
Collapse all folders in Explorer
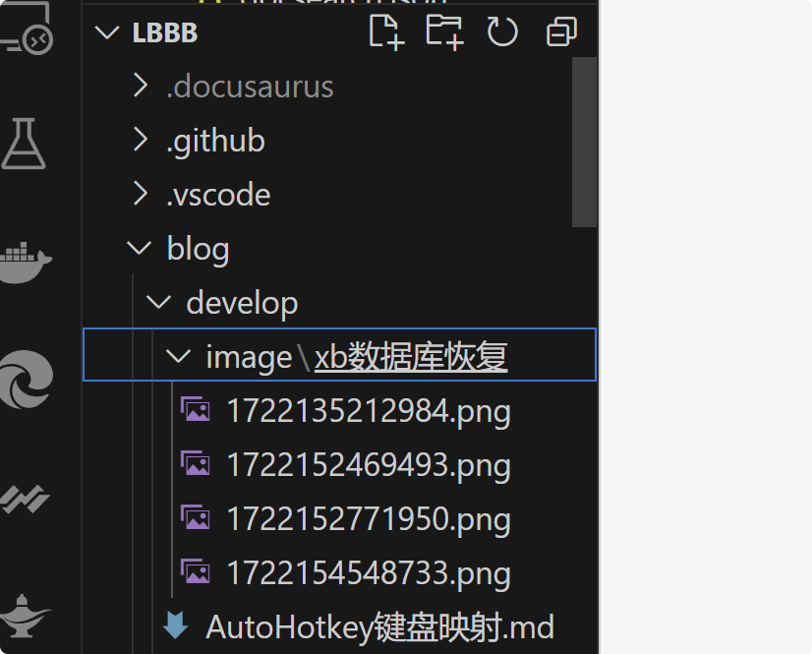(560, 32)
